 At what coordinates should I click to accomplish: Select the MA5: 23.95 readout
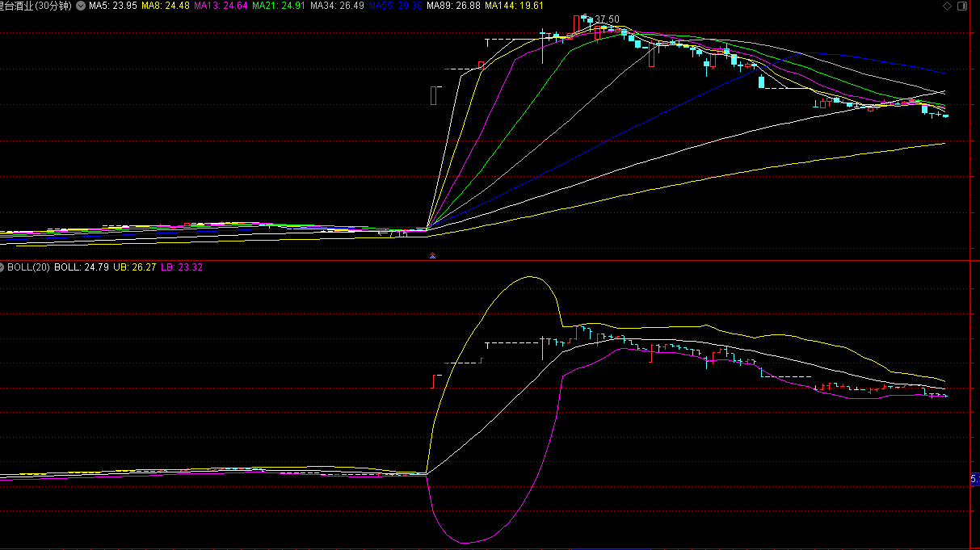(112, 6)
